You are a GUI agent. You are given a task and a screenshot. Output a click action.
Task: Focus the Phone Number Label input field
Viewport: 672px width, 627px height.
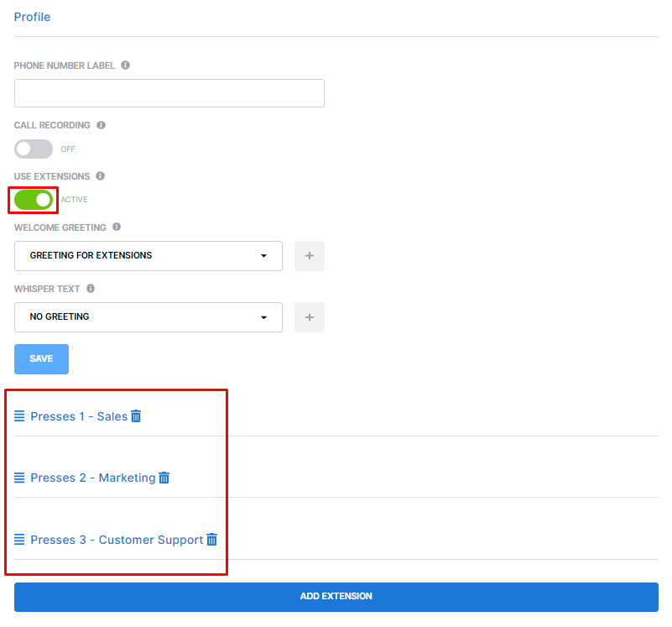(169, 93)
